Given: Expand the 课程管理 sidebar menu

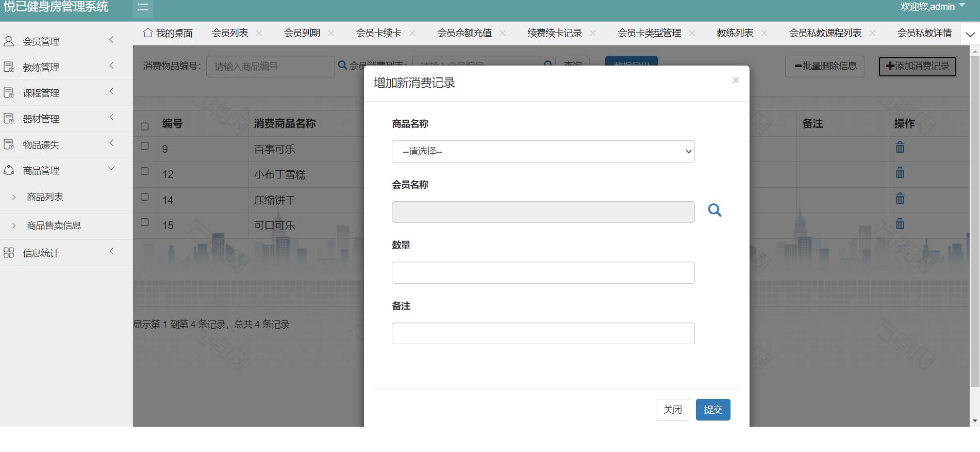Looking at the screenshot, I should pos(111,91).
